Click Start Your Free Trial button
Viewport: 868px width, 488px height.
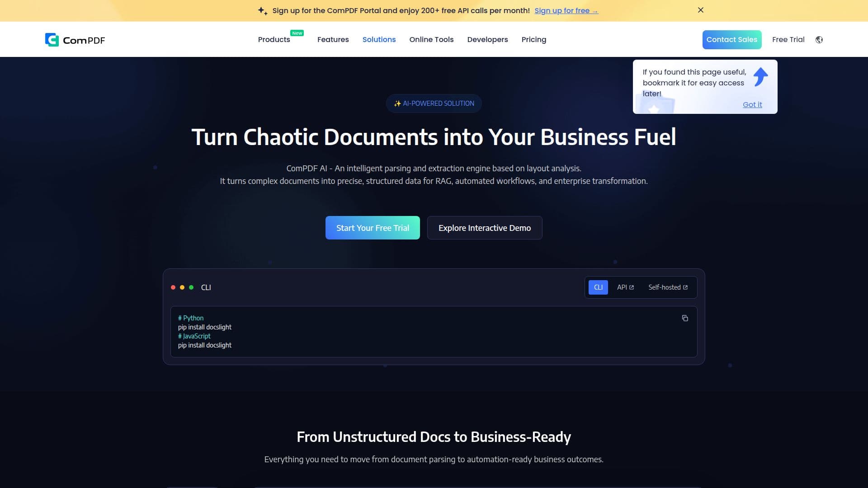373,228
